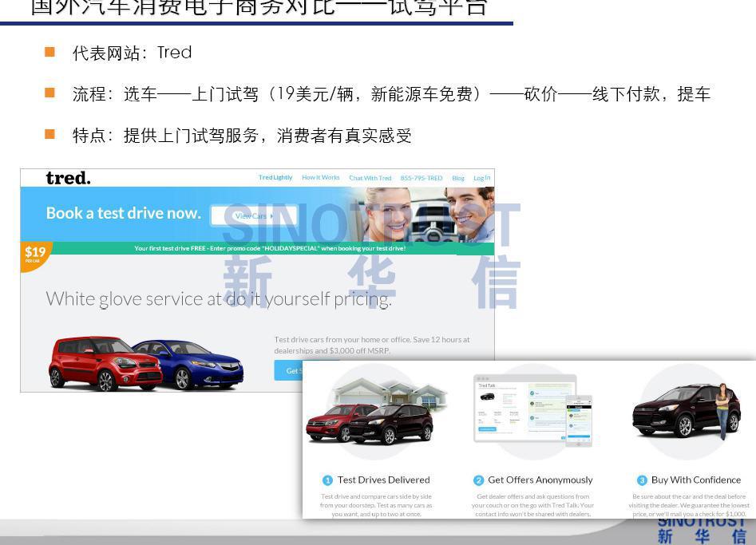Go to the Blog page link

(458, 178)
